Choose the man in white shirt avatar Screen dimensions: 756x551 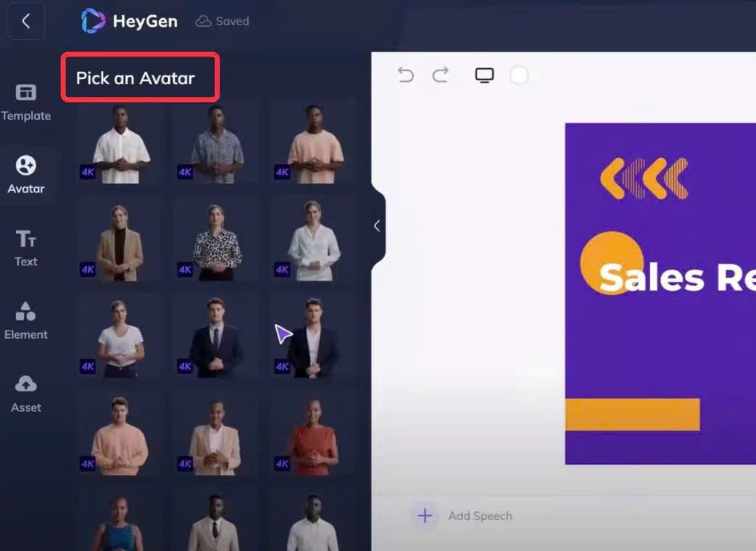pyautogui.click(x=120, y=144)
